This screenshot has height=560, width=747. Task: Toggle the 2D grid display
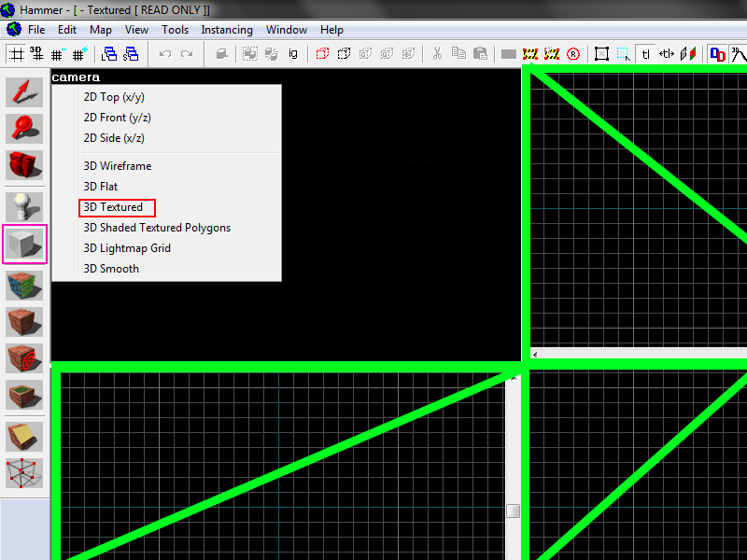tap(16, 54)
